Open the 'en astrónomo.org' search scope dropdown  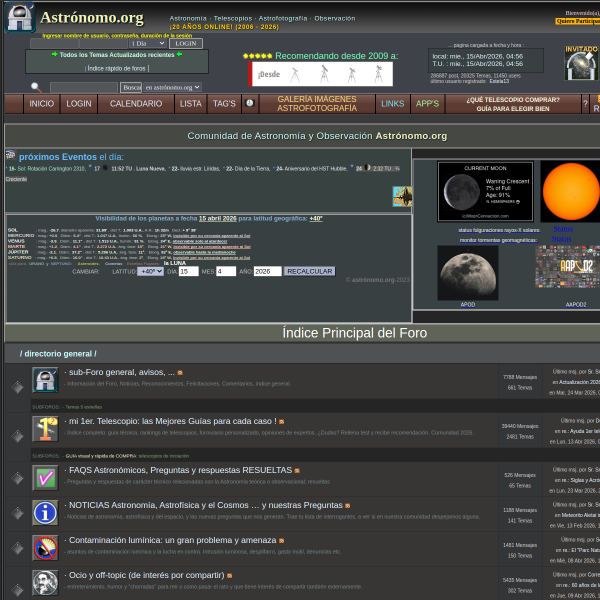(x=173, y=88)
